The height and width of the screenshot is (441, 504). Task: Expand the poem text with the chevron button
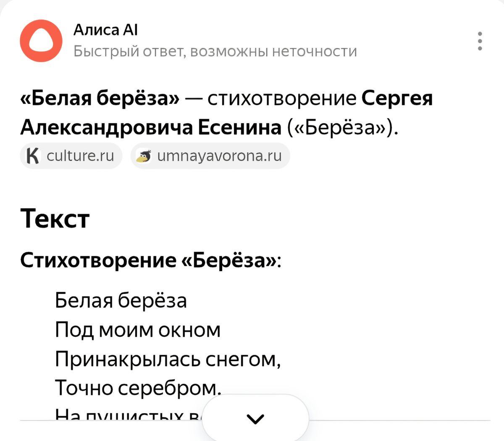[x=255, y=419]
